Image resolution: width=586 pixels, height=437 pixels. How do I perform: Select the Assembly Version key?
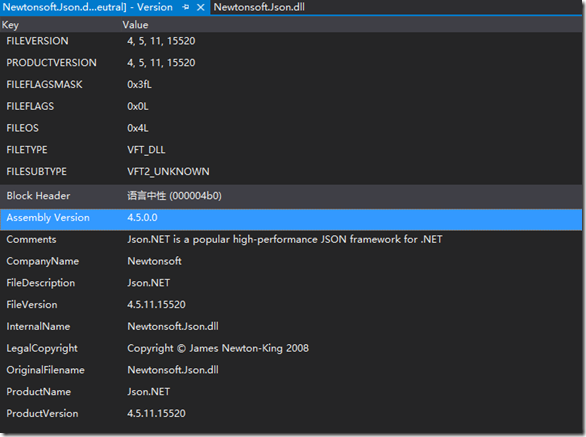point(48,218)
